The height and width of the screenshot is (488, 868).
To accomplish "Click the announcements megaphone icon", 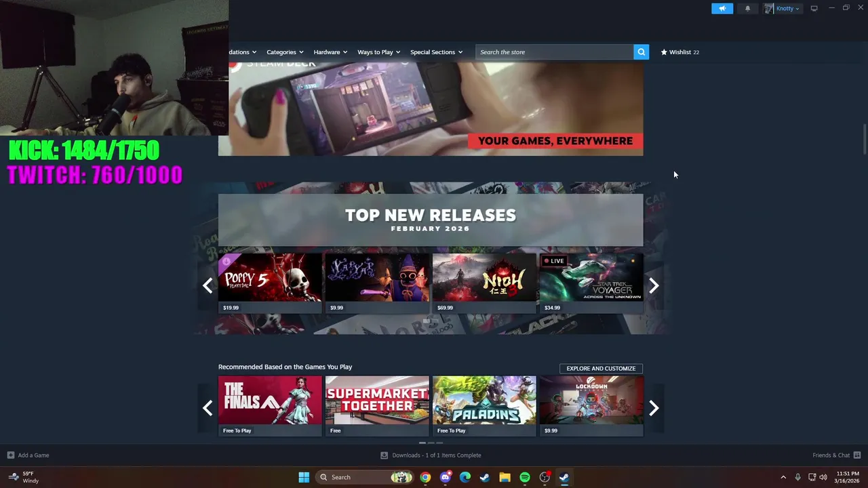I will tap(722, 8).
